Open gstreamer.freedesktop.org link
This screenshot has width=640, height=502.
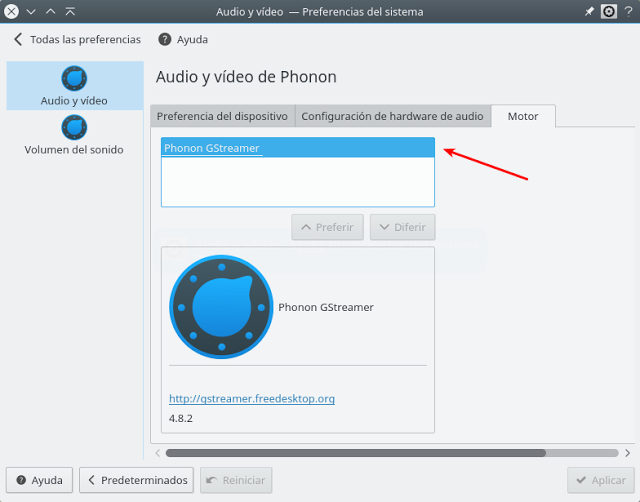click(252, 399)
